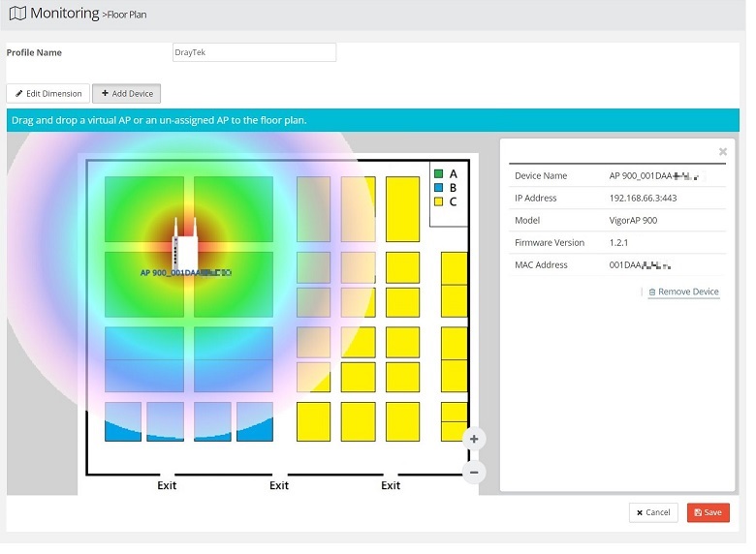Viewport: 756px width, 554px height.
Task: Click the green A legend swatch
Action: (x=438, y=174)
